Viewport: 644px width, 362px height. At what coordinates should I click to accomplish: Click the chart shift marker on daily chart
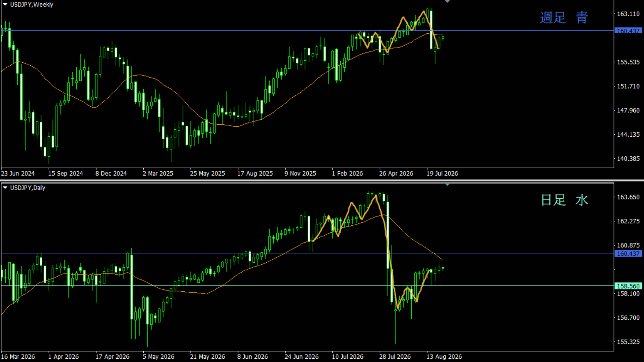447,184
